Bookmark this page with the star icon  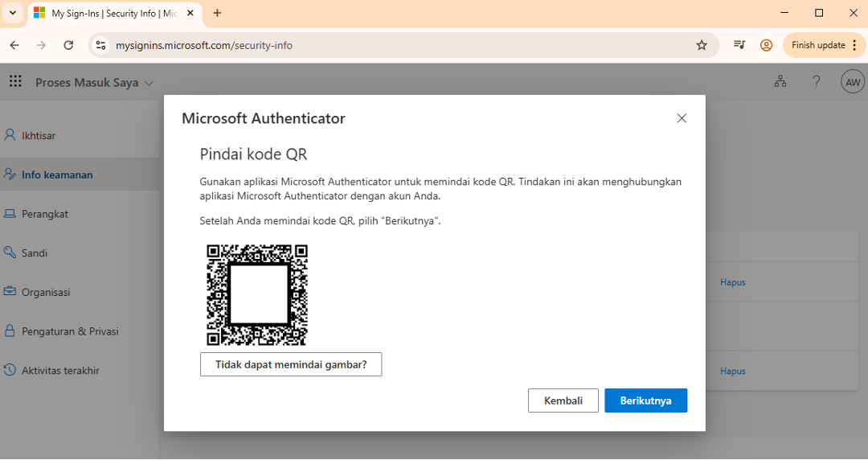coord(702,45)
